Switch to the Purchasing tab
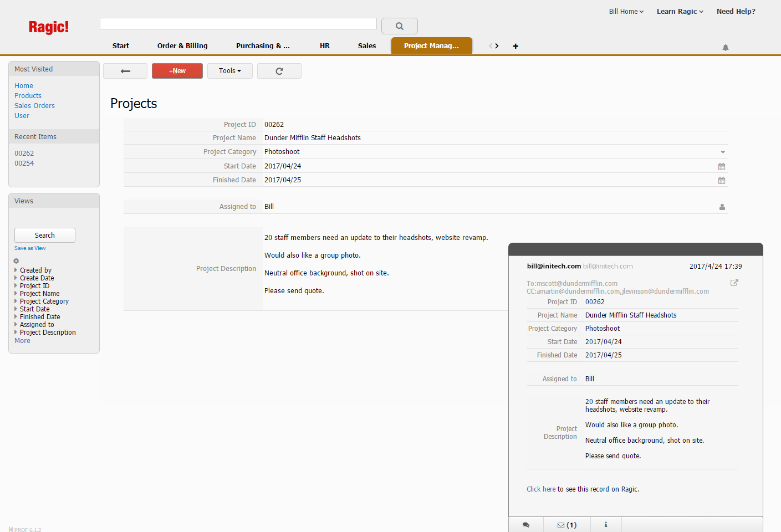Screen dimensions: 781x532 (263, 46)
